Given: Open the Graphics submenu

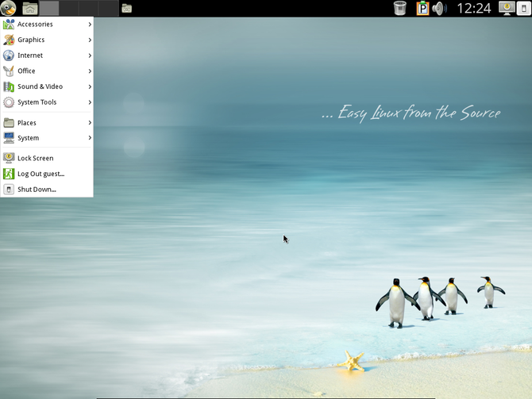Looking at the screenshot, I should [47, 40].
